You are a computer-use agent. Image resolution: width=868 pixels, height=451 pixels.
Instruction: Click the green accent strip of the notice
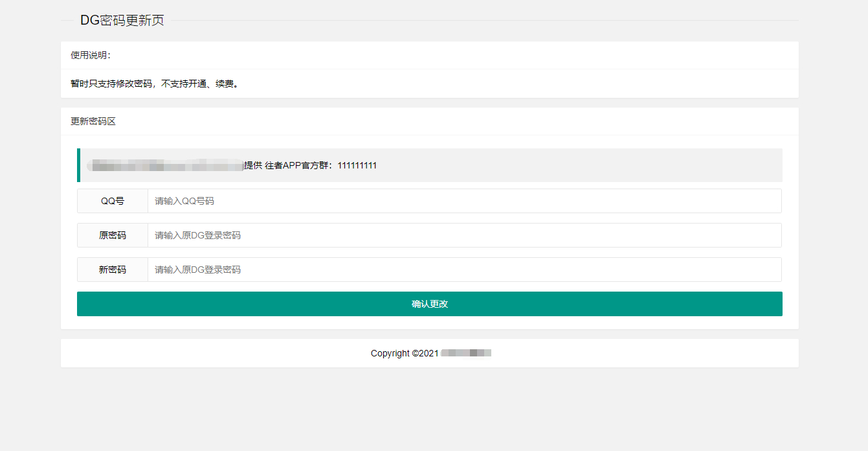[x=78, y=165]
